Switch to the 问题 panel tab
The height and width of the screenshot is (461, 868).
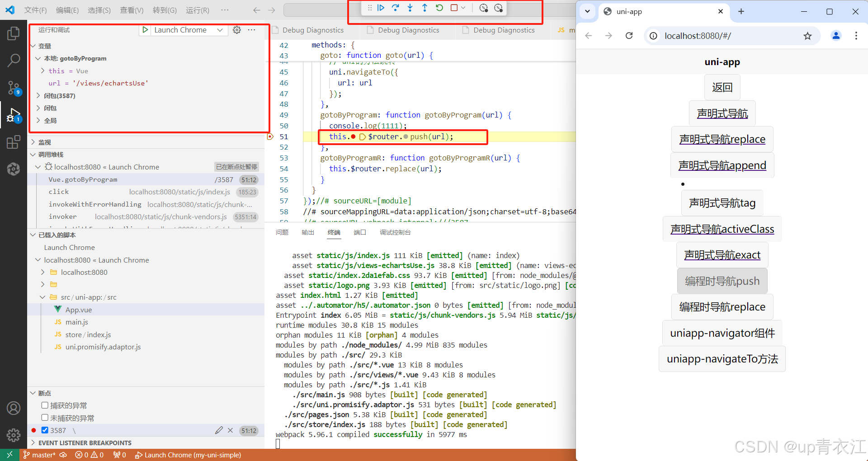click(282, 232)
